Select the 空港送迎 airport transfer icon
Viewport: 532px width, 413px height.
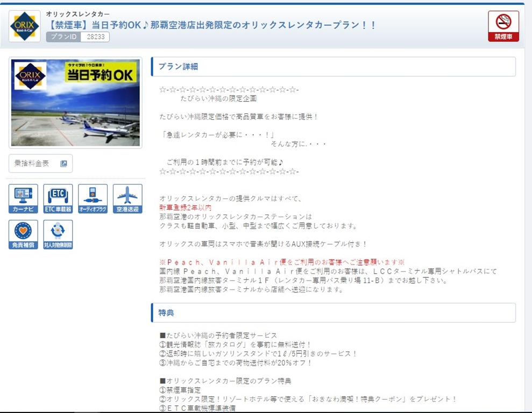point(127,199)
